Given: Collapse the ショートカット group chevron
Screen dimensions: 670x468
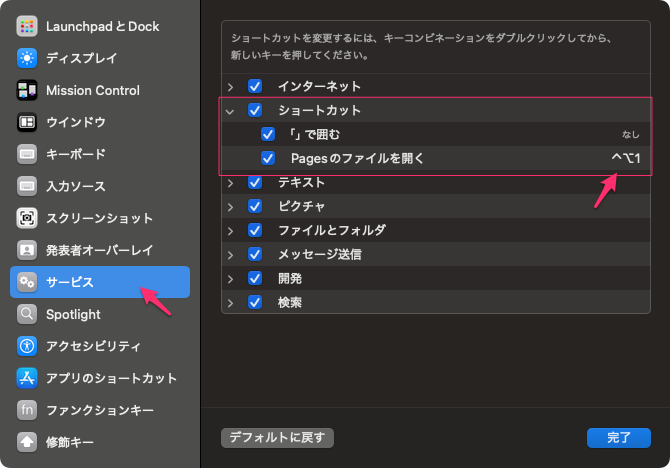Looking at the screenshot, I should 230,111.
